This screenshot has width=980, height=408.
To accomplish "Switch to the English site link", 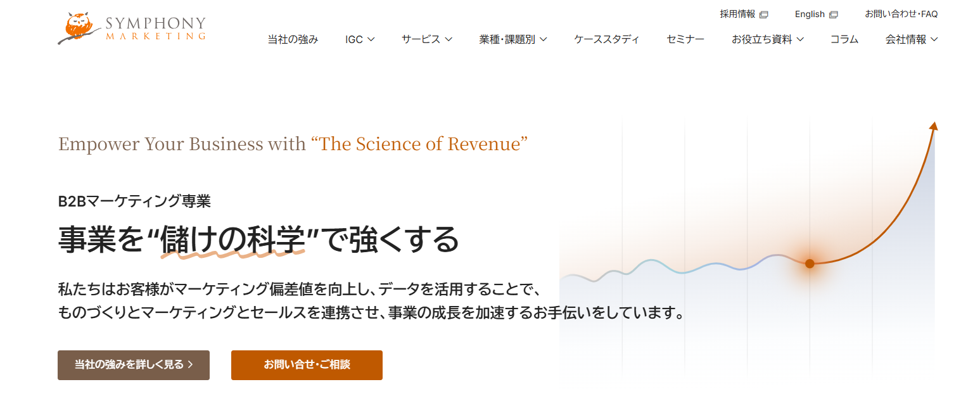I will pyautogui.click(x=810, y=14).
